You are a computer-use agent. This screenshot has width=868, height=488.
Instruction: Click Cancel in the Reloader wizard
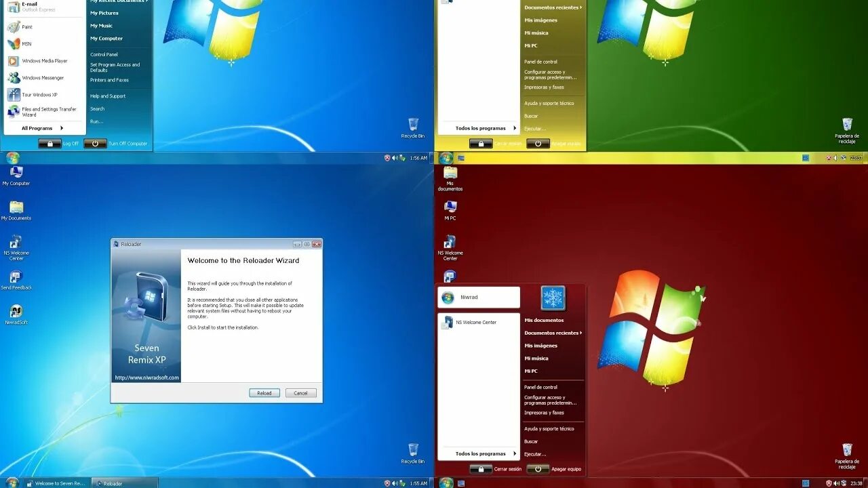[301, 393]
